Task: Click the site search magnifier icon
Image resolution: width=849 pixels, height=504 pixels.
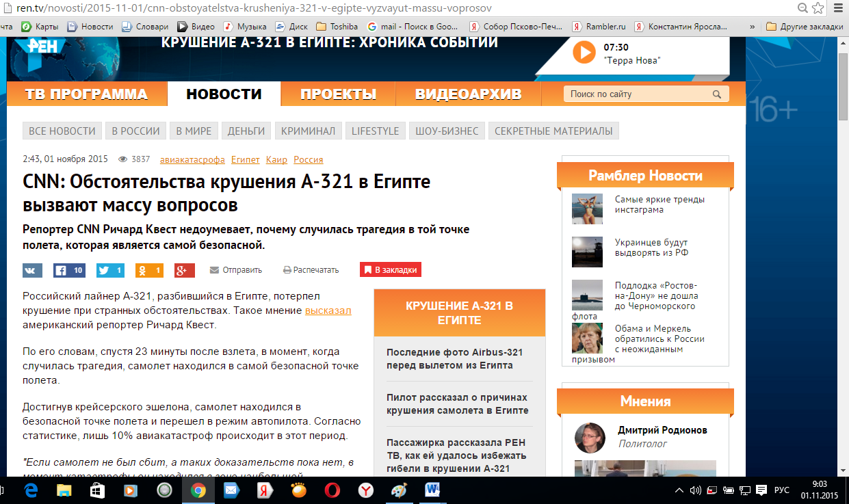Action: [x=717, y=94]
